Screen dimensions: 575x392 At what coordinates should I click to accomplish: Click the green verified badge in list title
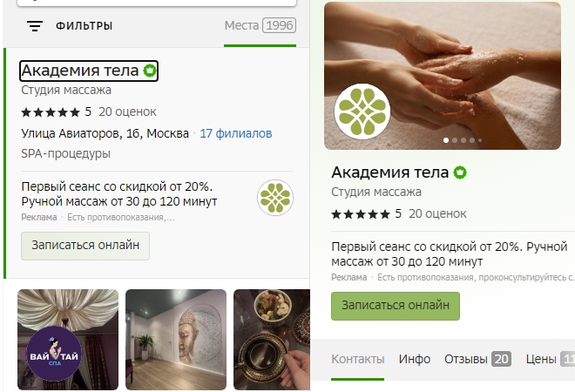(150, 71)
